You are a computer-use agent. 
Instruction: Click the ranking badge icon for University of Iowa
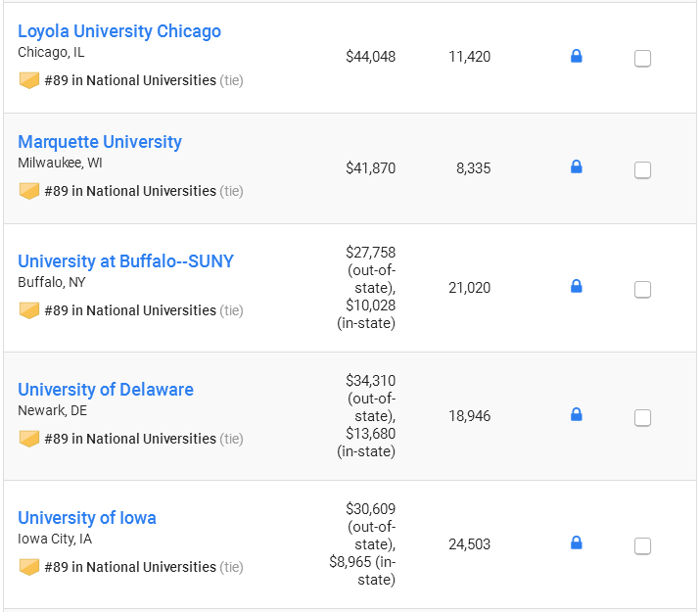pyautogui.click(x=29, y=567)
